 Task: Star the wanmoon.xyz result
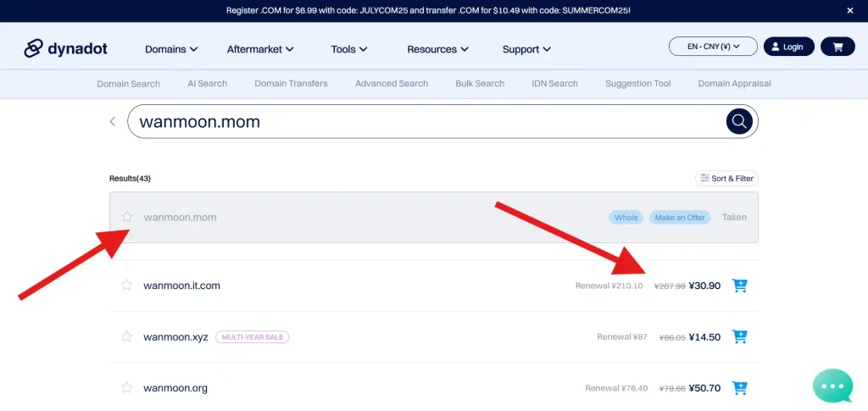[x=127, y=336]
